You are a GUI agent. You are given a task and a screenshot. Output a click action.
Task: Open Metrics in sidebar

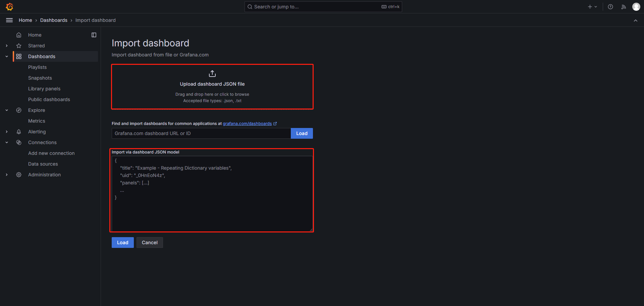click(x=37, y=121)
